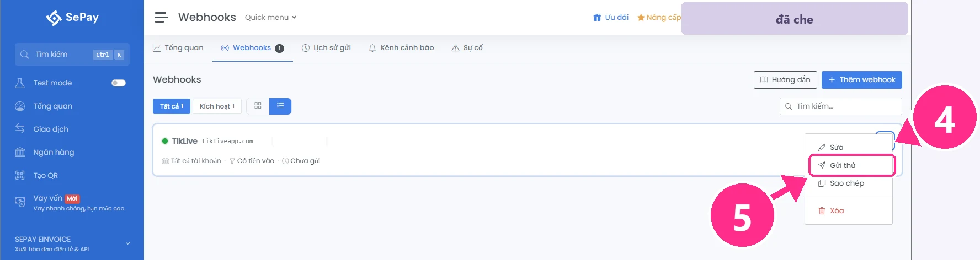This screenshot has width=980, height=260.
Task: Toggle the hamburger sidebar menu icon
Action: pos(161,18)
